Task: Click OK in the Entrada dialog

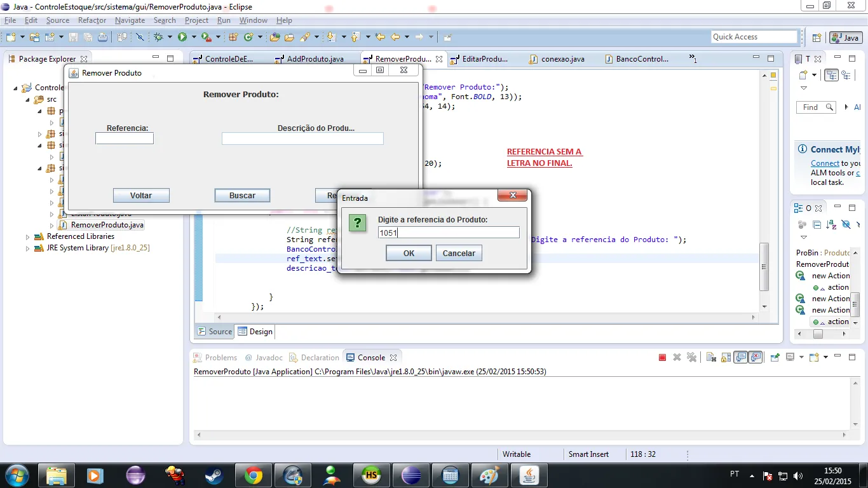Action: (409, 253)
